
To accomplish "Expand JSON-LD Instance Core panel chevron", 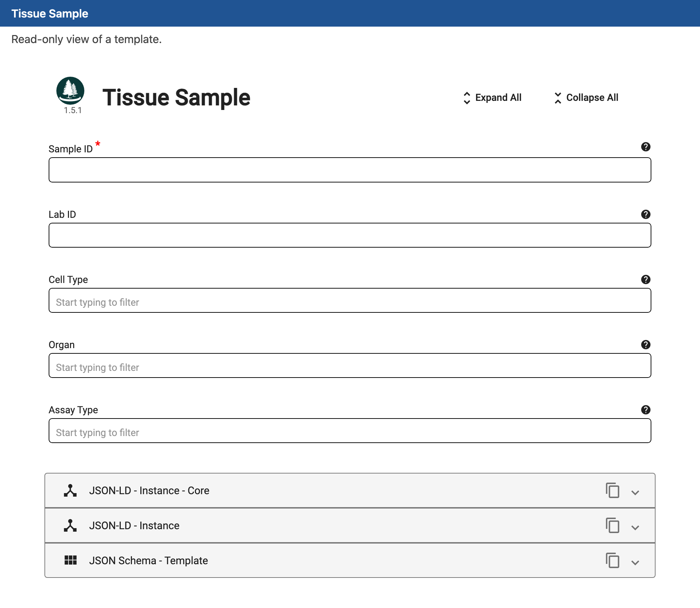I will [635, 492].
